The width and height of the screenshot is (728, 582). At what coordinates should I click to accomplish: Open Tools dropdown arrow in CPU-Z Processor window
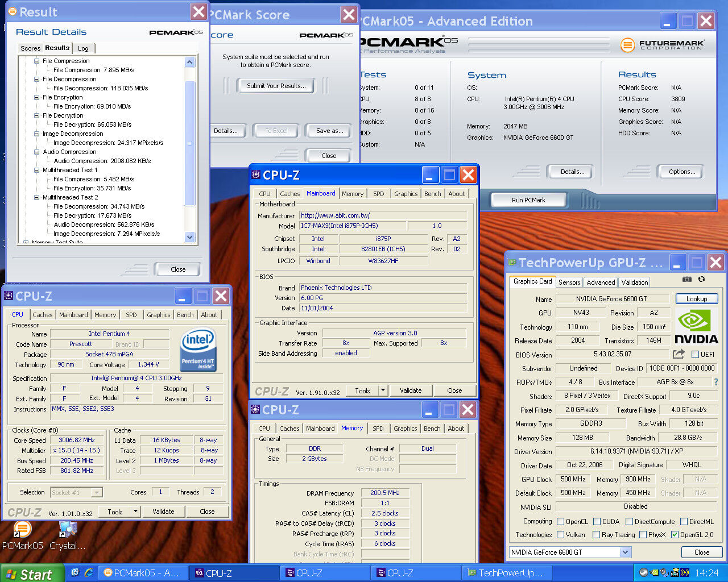click(135, 512)
